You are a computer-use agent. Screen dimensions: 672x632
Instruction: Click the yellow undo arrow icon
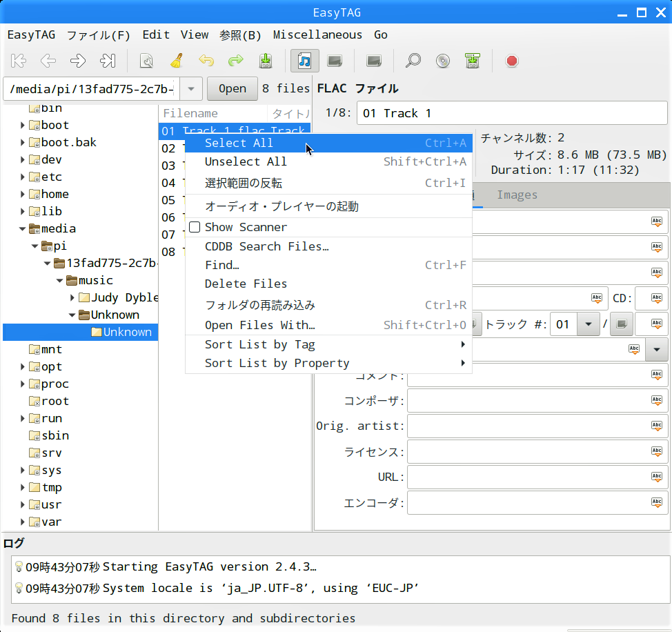(x=206, y=61)
